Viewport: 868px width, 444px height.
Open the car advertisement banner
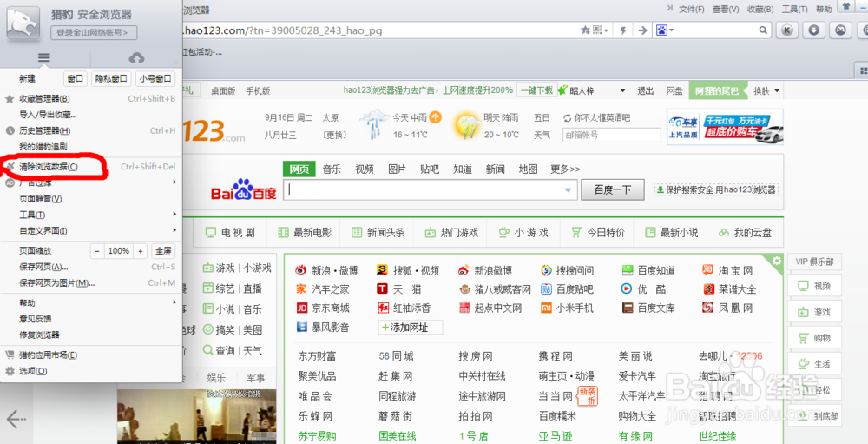(x=725, y=127)
